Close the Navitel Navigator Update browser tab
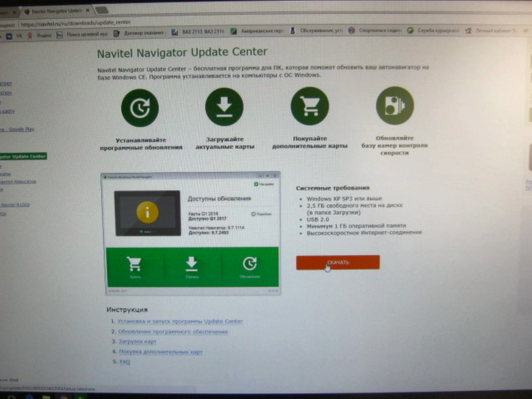Screen dimensions: 532x399 [88, 11]
